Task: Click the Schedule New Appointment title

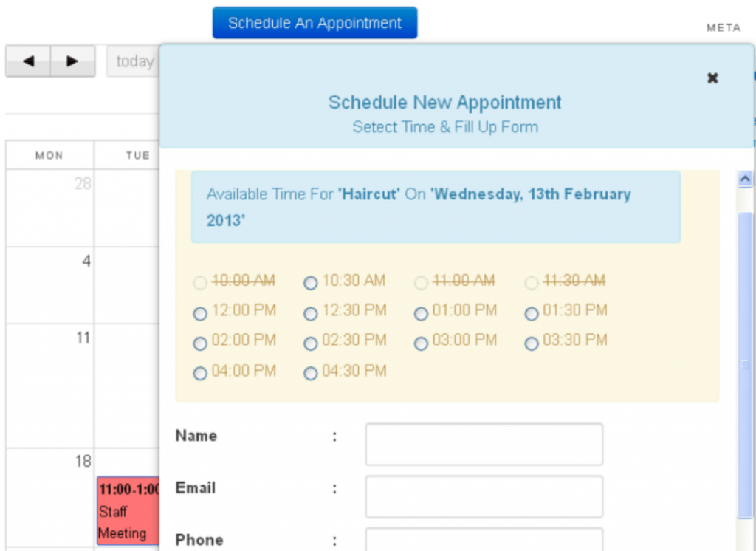Action: click(445, 102)
